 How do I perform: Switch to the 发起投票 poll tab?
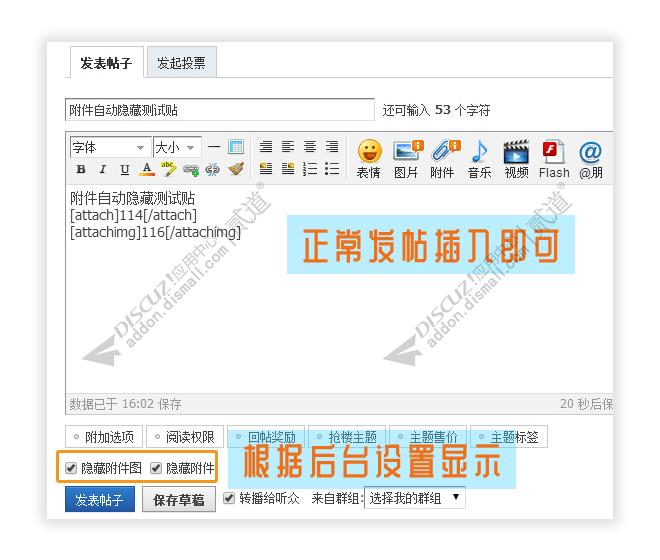click(181, 63)
